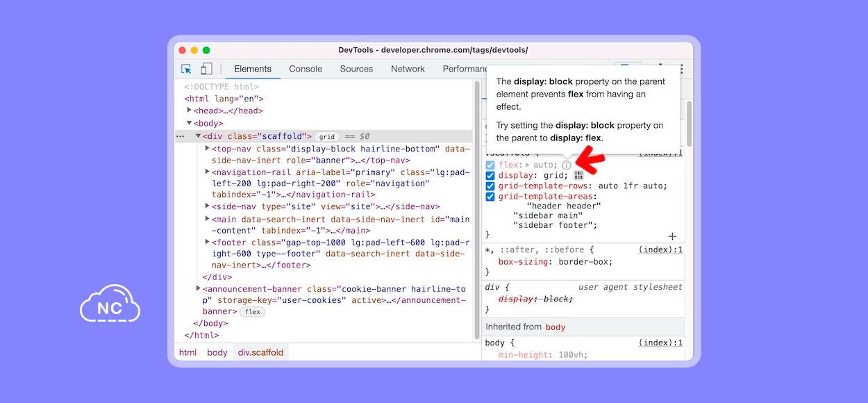The image size is (868, 403).
Task: Click the crossed-out display: block declaration
Action: (x=535, y=299)
